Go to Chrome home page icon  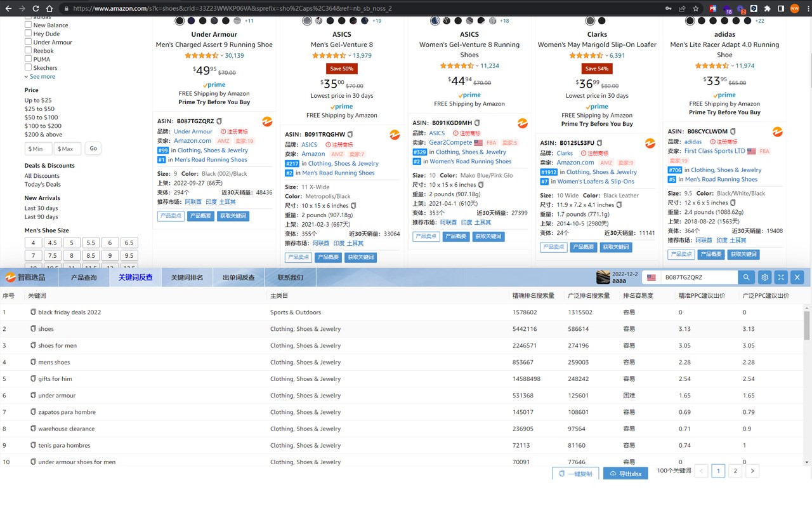[x=49, y=8]
